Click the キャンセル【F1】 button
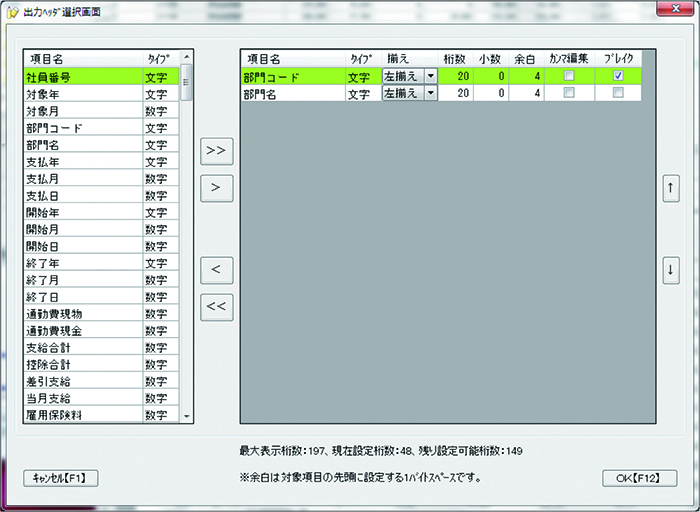 61,478
